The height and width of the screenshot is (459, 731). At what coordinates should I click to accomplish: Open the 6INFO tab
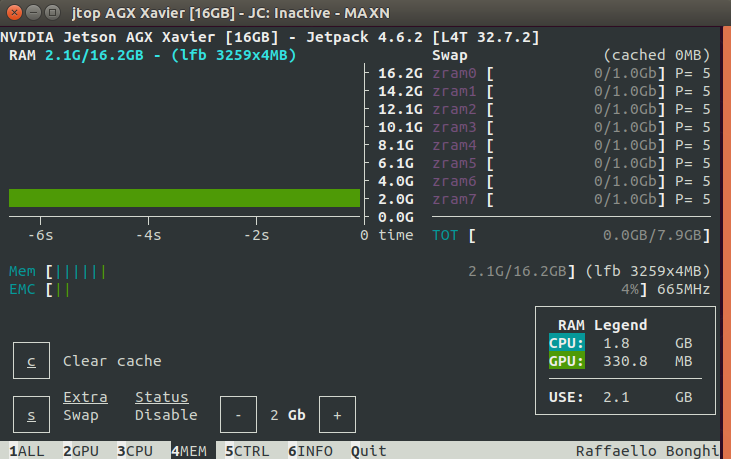pyautogui.click(x=310, y=451)
